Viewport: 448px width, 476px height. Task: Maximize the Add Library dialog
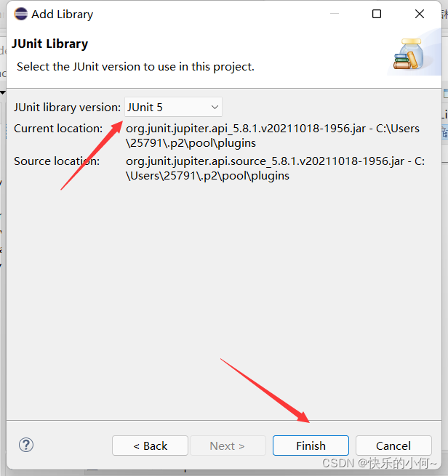click(x=377, y=14)
